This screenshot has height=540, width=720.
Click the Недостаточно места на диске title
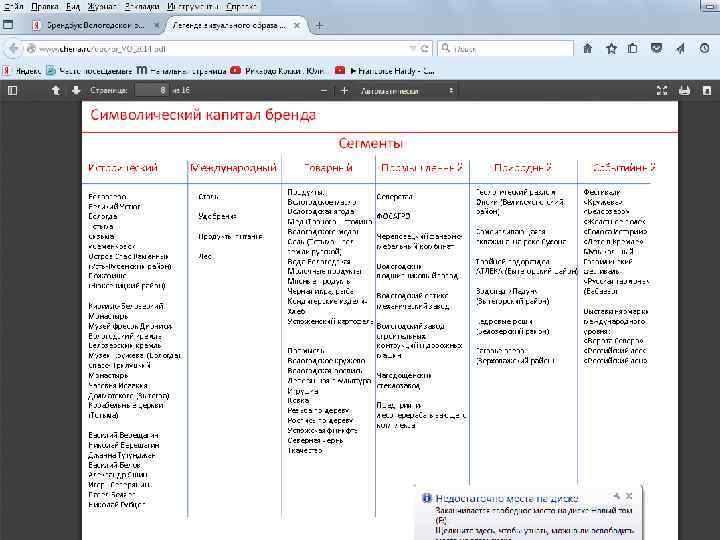point(507,498)
